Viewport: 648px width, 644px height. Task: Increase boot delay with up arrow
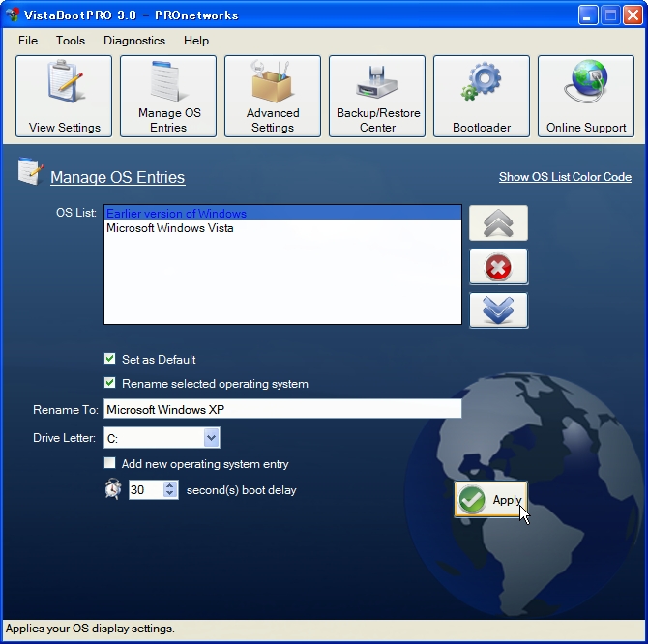click(169, 485)
